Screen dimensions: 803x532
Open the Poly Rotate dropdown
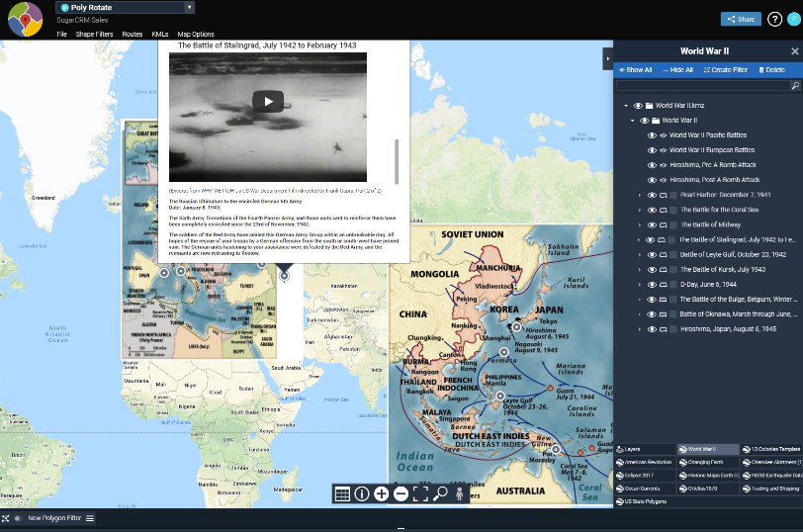(189, 7)
